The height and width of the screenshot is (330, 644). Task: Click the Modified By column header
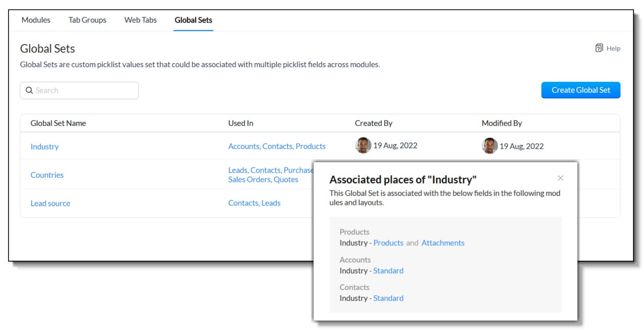502,123
